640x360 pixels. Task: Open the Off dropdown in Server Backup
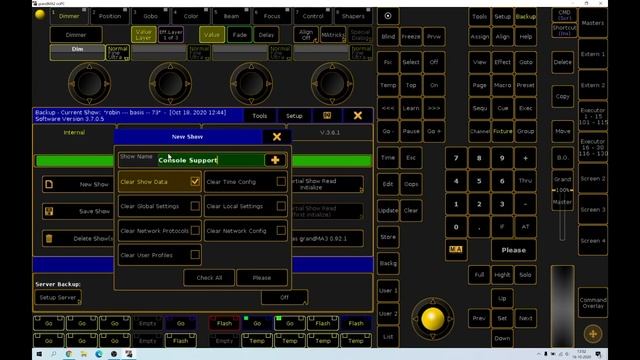(x=284, y=297)
